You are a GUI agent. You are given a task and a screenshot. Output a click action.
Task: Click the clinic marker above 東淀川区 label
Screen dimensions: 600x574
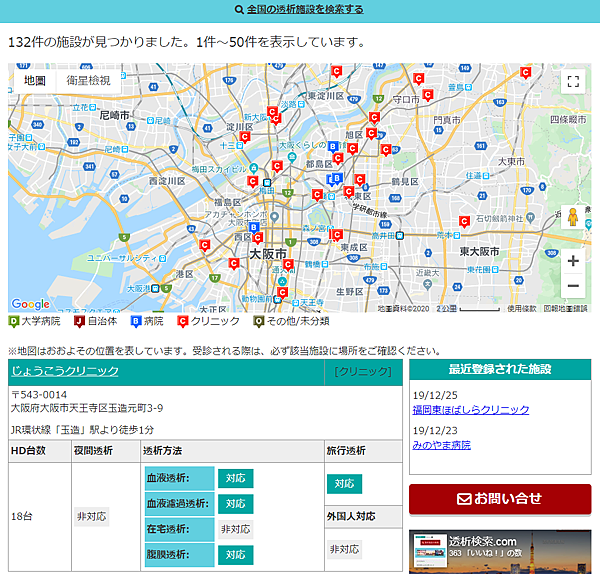(x=336, y=71)
